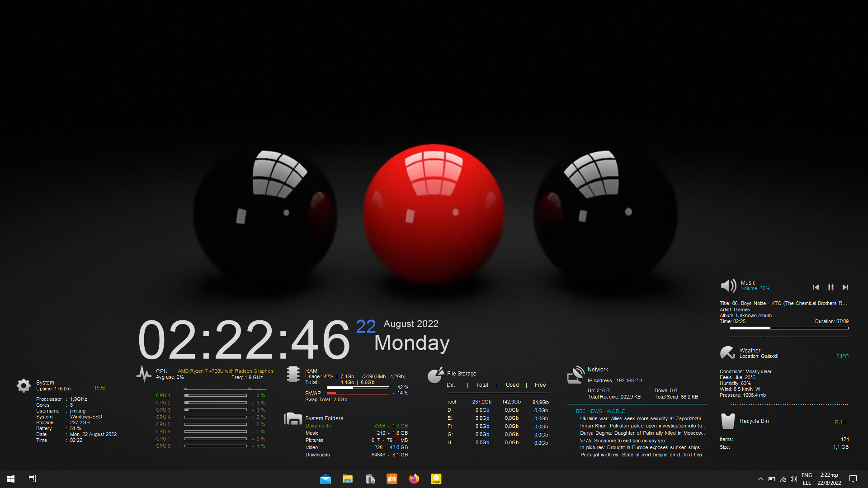This screenshot has width=868, height=488.
Task: Skip to the next music track
Action: (x=845, y=287)
